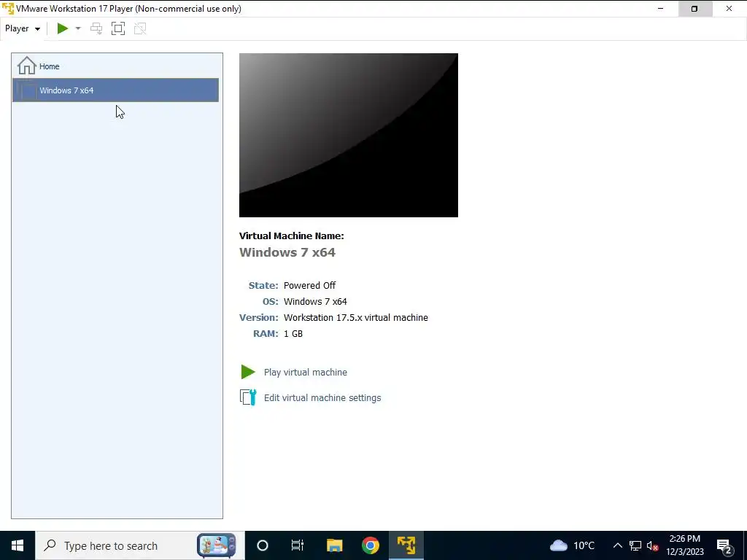This screenshot has width=747, height=560.
Task: Click the wrench settings icon
Action: [x=248, y=397]
